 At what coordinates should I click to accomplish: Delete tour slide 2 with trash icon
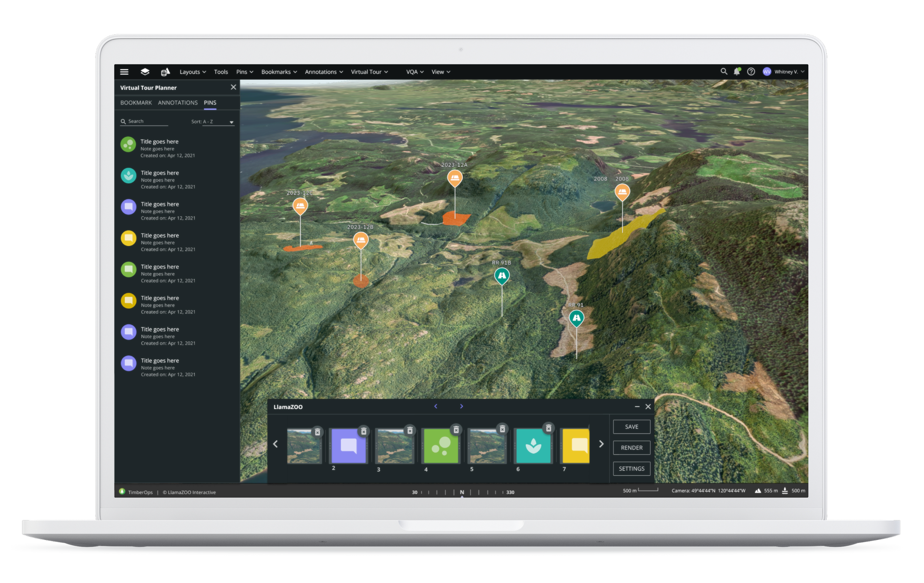click(363, 431)
